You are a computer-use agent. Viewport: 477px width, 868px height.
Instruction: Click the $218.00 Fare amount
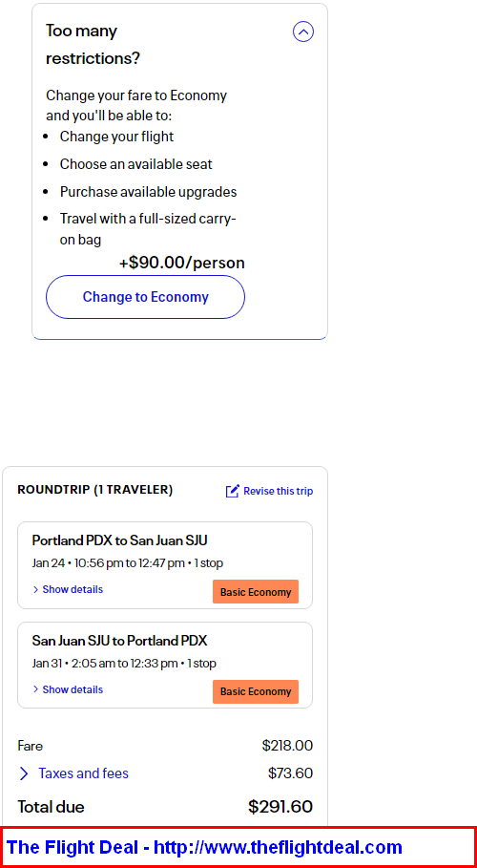(x=288, y=746)
